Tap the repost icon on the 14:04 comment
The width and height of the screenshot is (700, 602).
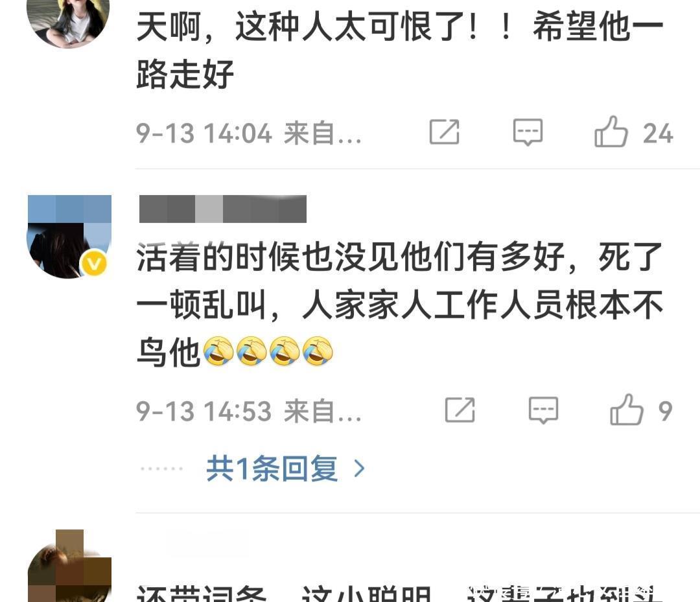444,132
